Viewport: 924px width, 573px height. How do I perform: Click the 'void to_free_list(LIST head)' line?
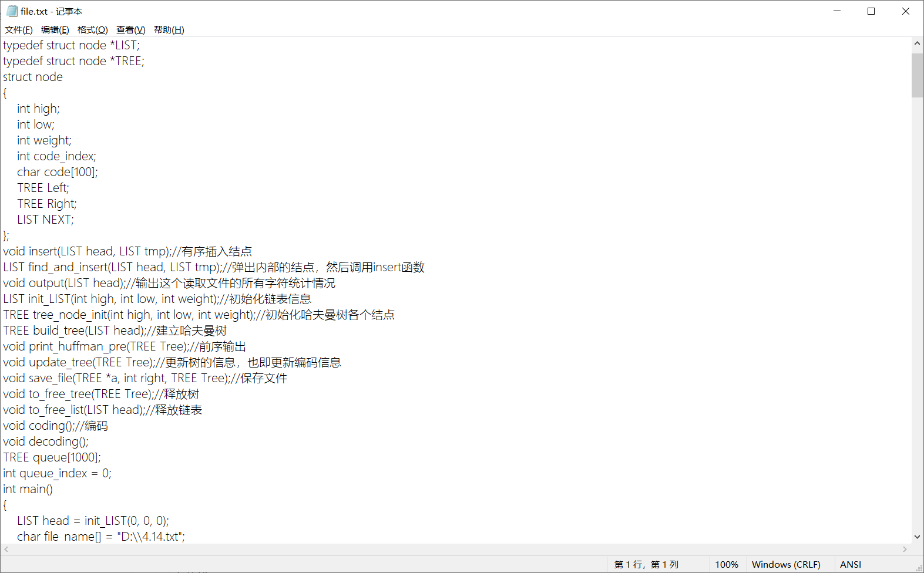coord(103,410)
